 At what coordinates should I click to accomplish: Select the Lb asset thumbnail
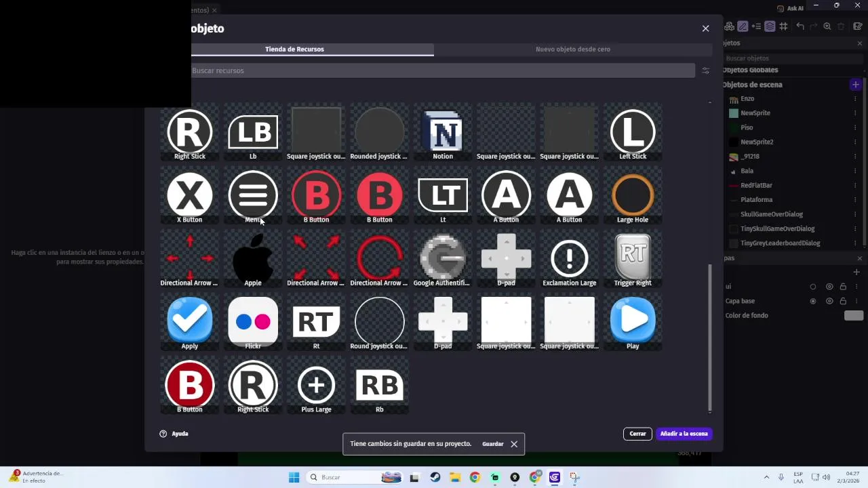(x=253, y=132)
